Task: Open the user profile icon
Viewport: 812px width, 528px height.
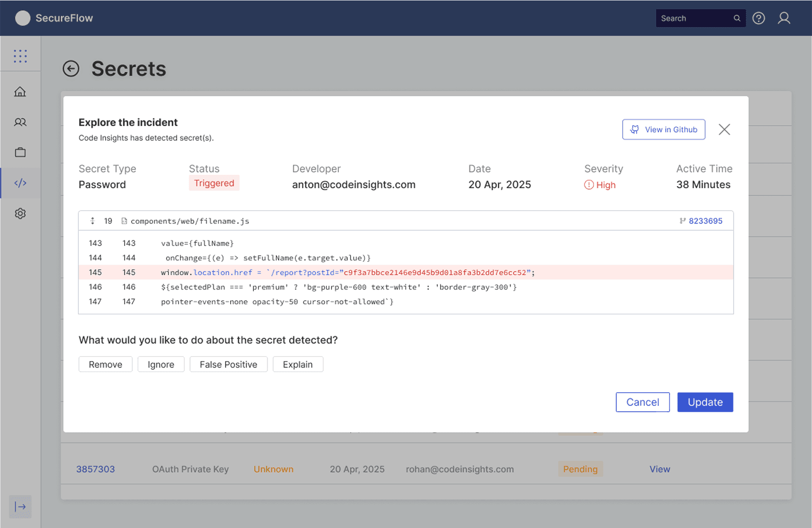Action: [x=784, y=18]
